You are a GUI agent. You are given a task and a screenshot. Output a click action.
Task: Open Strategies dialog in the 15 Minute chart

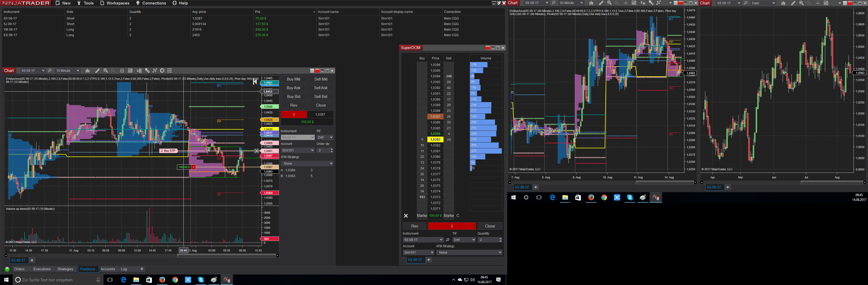tap(162, 71)
